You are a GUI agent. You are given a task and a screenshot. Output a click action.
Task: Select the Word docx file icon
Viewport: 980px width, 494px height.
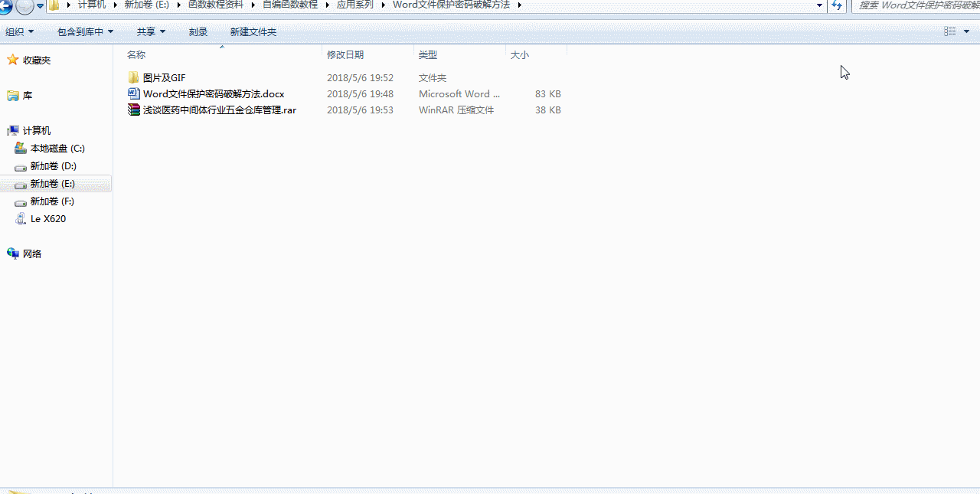click(134, 93)
